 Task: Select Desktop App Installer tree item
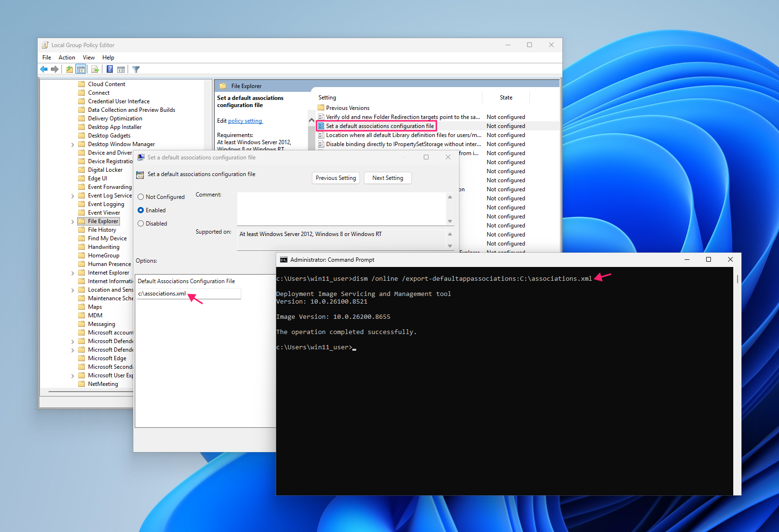tap(115, 127)
